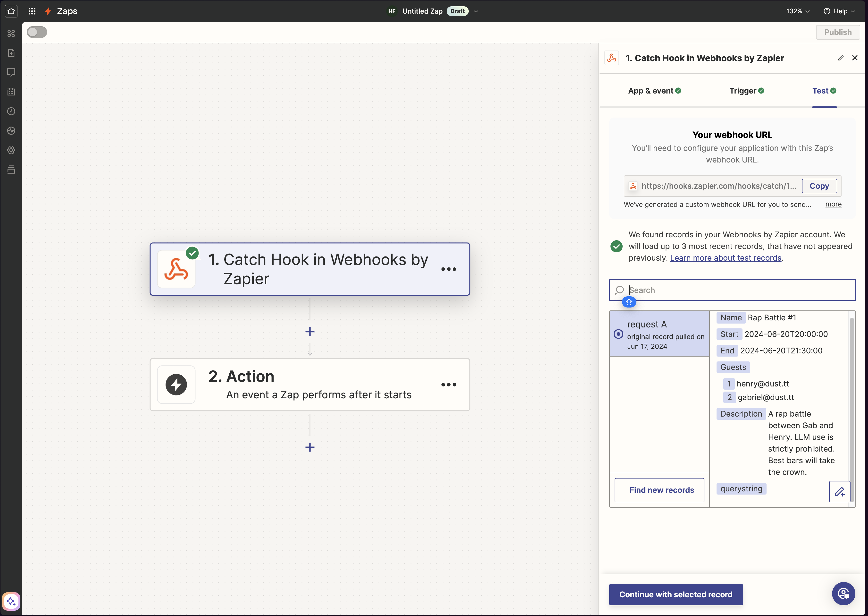868x616 pixels.
Task: Click the 2024-06-20T21:30:00 end value
Action: click(x=781, y=351)
